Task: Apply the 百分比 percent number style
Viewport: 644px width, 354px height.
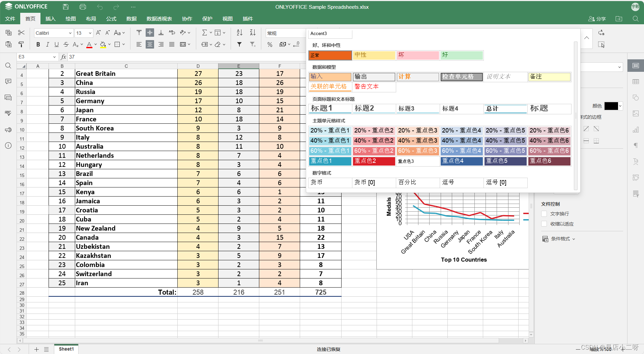Action: coord(418,182)
